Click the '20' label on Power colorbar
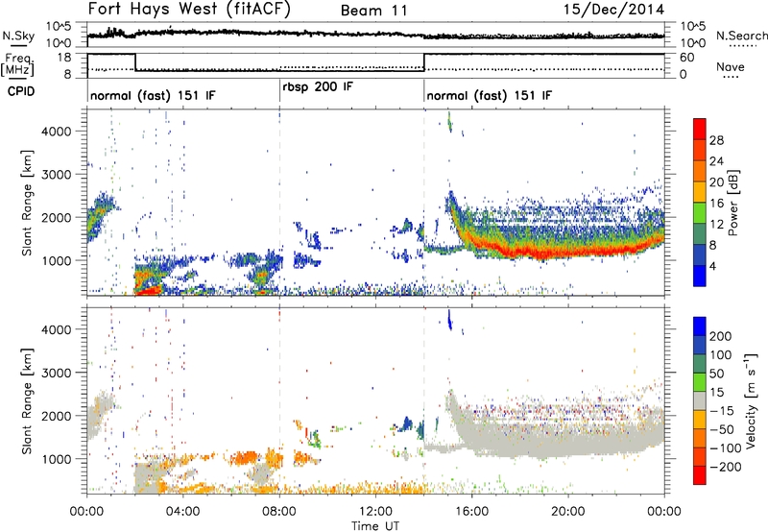Viewport: 768px width, 532px height. coord(716,182)
